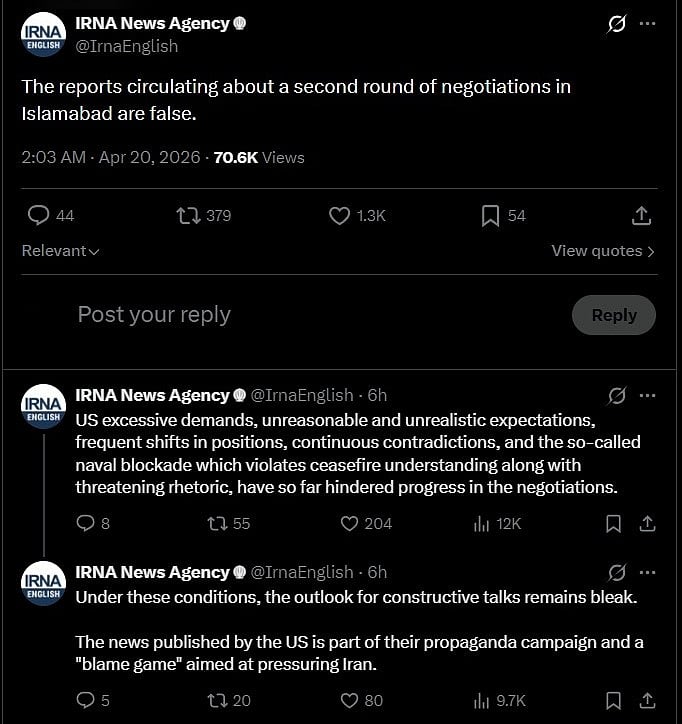Share the reply mentioning blame game
Viewport: 682px width, 724px height.
647,700
